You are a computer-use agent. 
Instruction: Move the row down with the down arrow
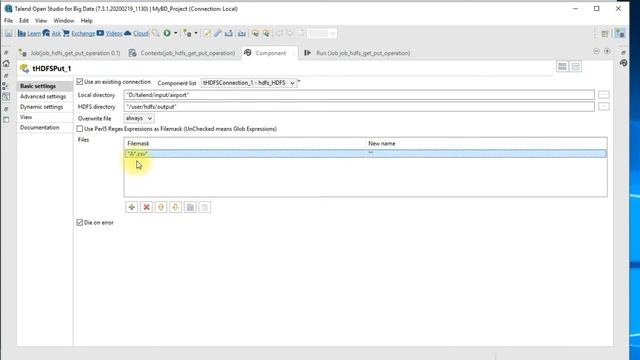[x=176, y=207]
